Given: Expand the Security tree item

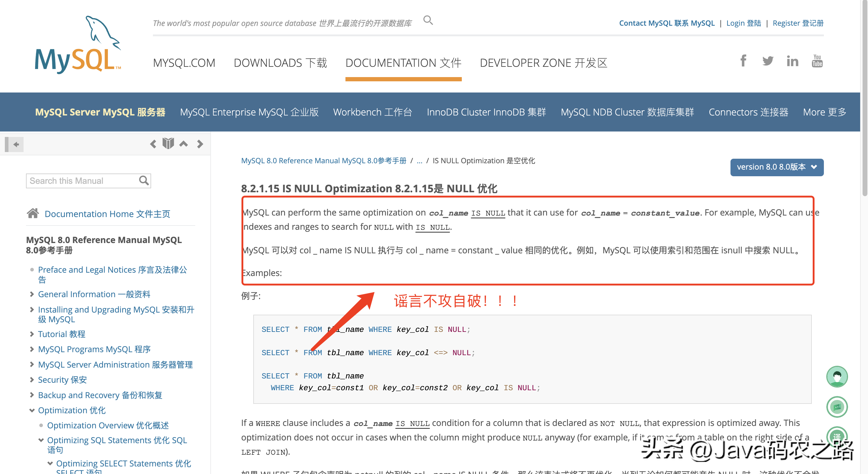Looking at the screenshot, I should 32,380.
